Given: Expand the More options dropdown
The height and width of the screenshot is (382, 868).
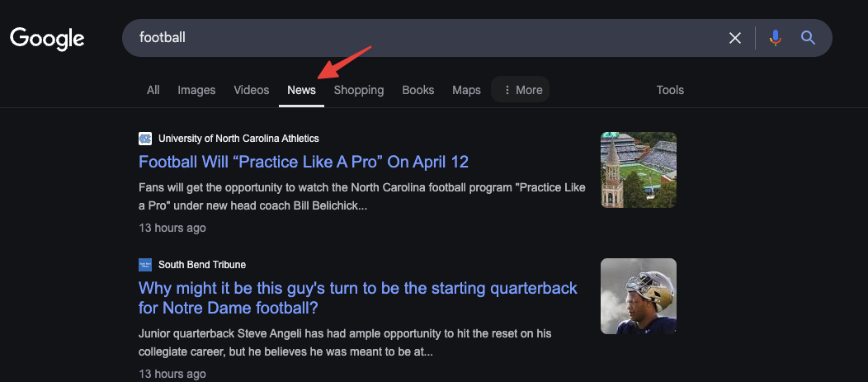Looking at the screenshot, I should [521, 90].
